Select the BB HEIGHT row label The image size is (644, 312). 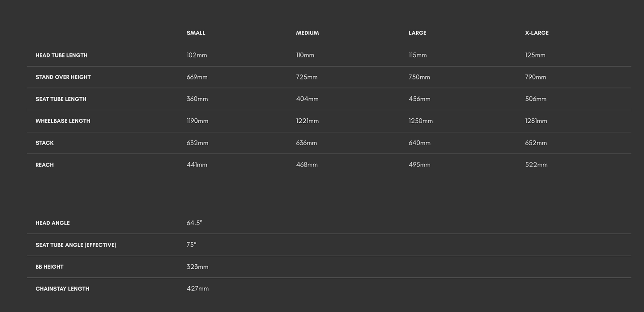point(49,267)
